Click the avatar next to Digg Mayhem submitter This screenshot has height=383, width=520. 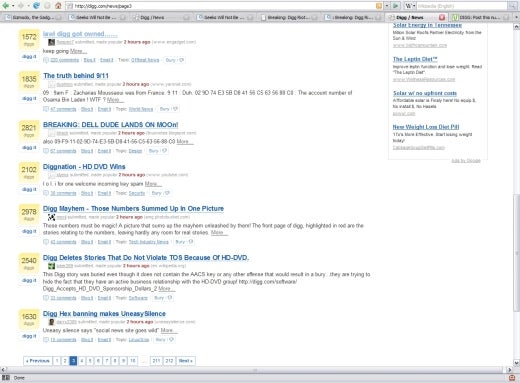click(x=51, y=217)
